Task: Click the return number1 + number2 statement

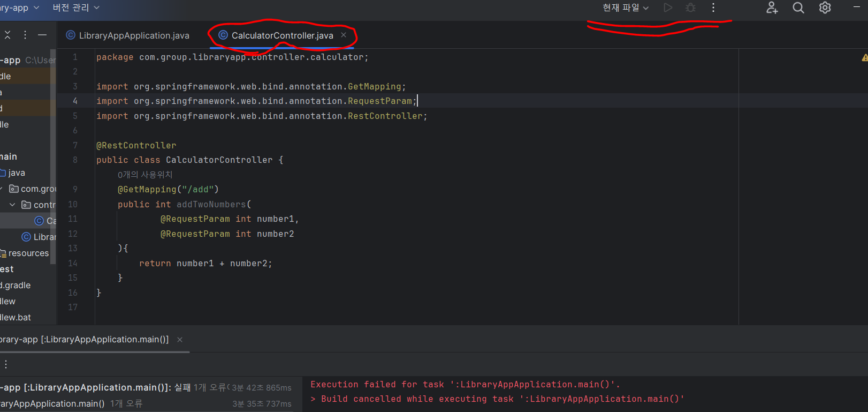Action: (205, 264)
